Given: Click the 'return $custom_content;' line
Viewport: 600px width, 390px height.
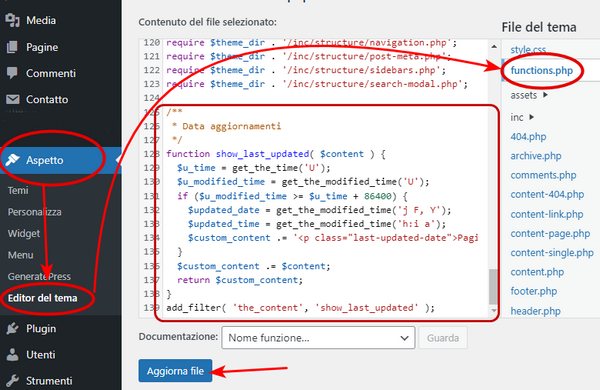Looking at the screenshot, I should [x=240, y=280].
